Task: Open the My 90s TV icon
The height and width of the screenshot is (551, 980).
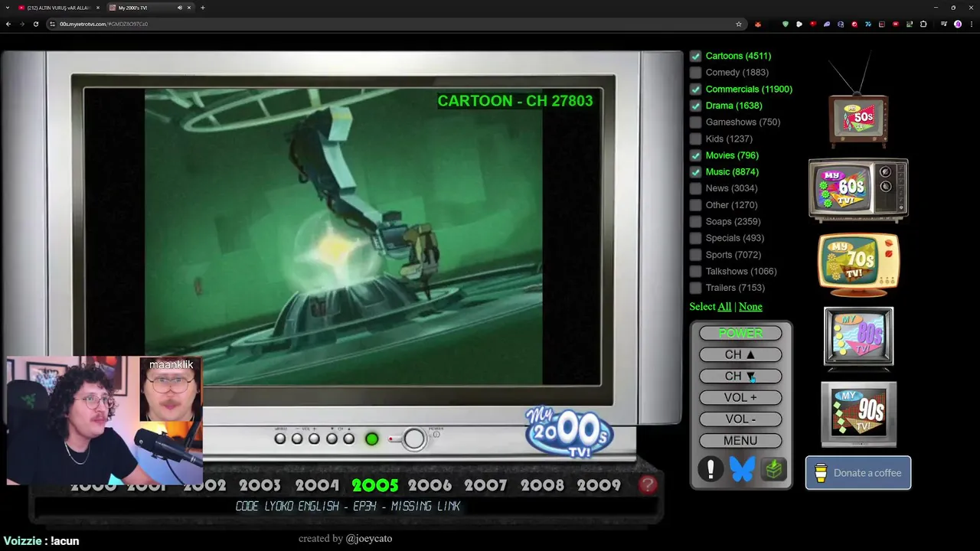Action: pos(858,414)
